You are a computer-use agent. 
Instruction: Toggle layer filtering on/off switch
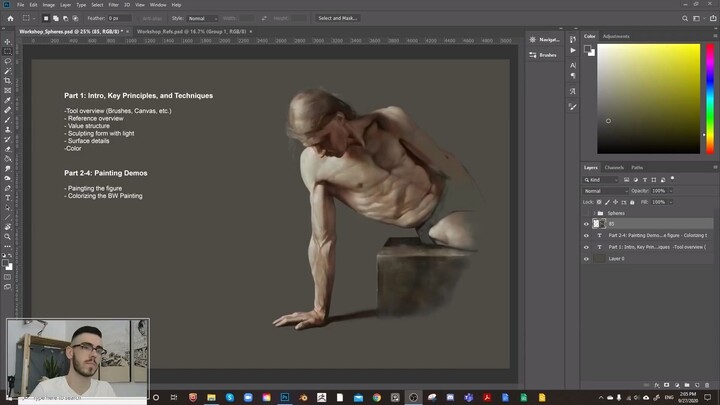pos(673,179)
